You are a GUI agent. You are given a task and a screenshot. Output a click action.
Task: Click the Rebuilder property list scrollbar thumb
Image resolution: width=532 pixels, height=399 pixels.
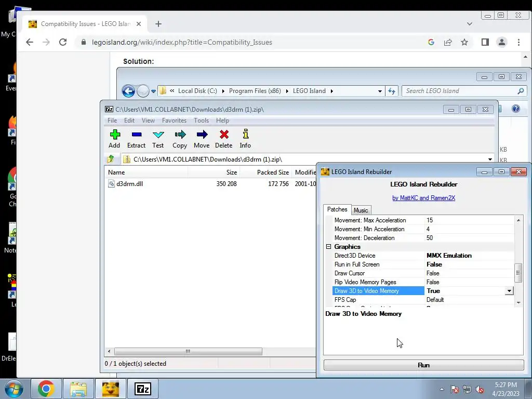click(518, 273)
